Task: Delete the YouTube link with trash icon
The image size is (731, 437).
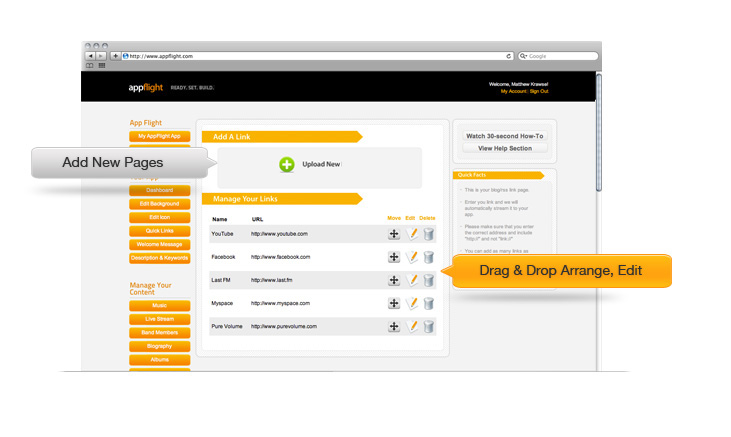Action: click(429, 234)
